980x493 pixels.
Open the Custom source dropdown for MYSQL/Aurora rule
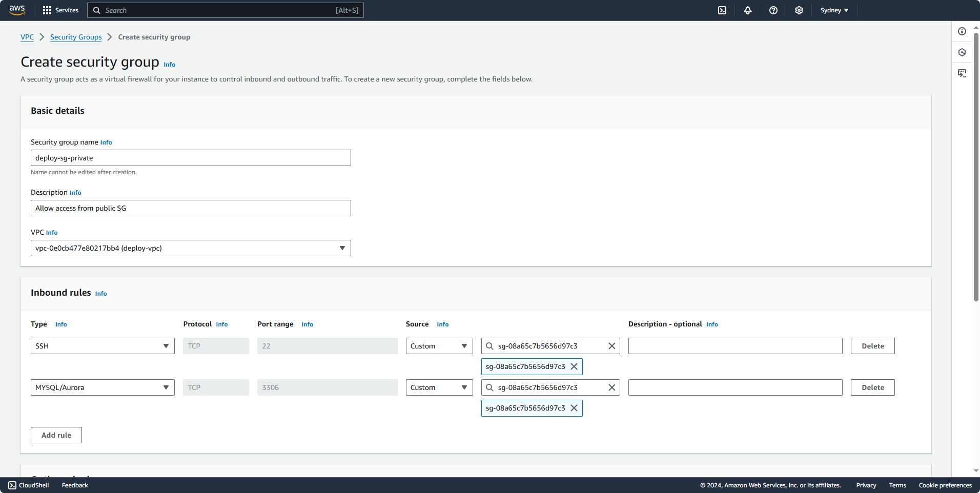[439, 387]
